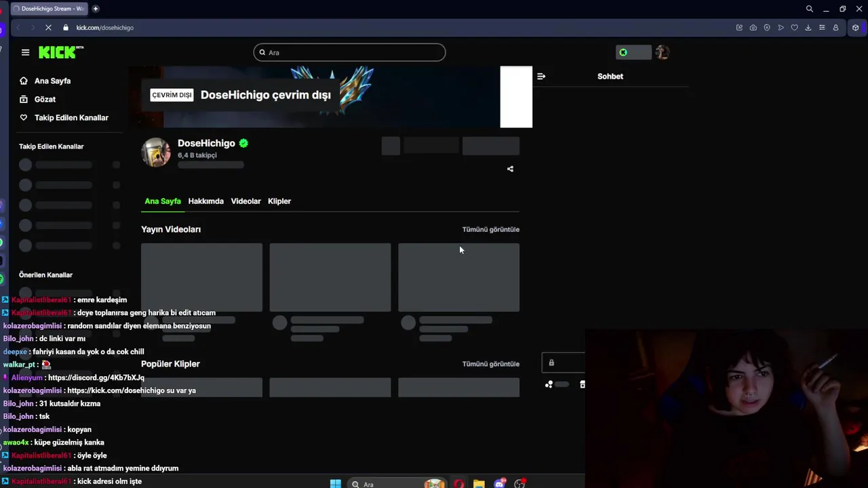Open the ad blocker shield icon
This screenshot has width=868, height=488.
(x=767, y=28)
